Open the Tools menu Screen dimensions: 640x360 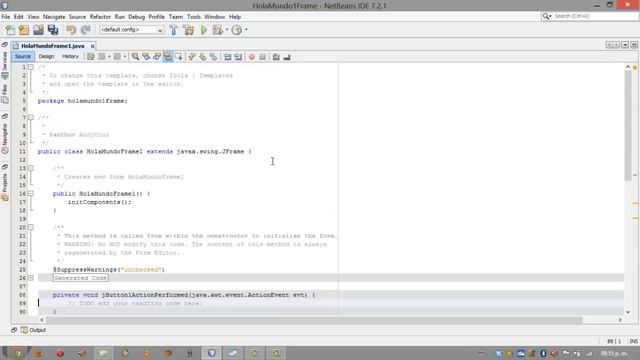point(193,17)
